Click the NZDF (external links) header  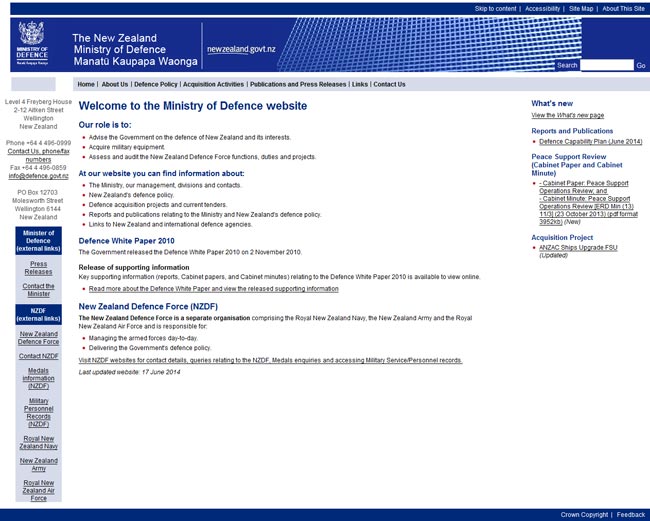tap(39, 315)
